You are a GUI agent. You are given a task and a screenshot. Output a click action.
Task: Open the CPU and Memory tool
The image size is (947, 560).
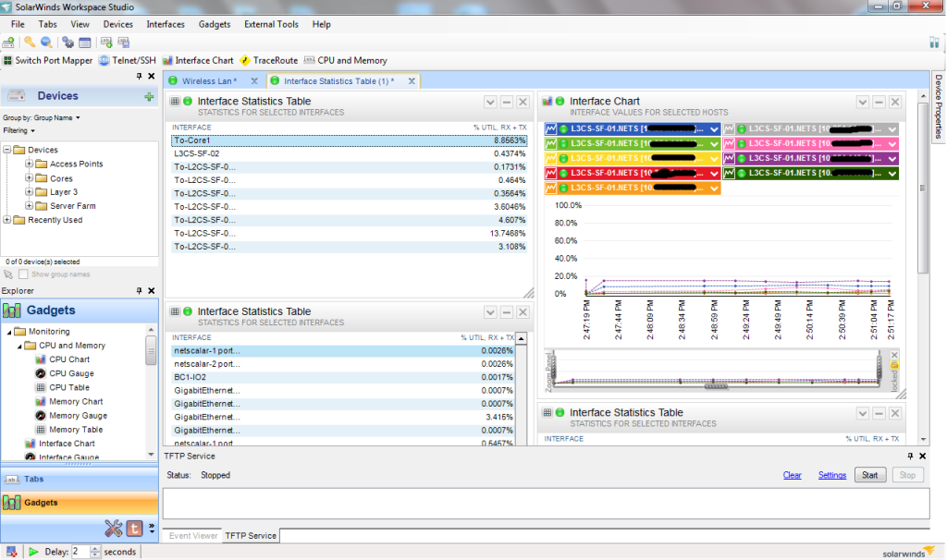click(346, 60)
